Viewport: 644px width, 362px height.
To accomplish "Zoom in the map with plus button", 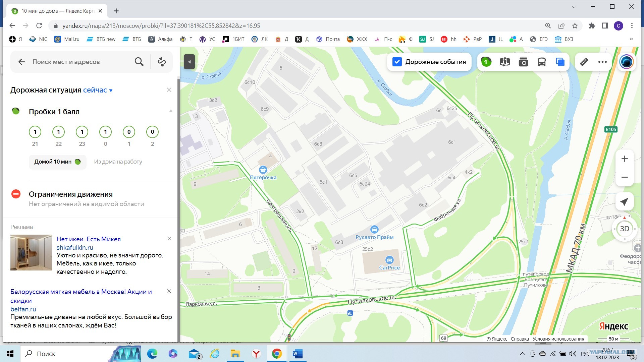I will [625, 159].
